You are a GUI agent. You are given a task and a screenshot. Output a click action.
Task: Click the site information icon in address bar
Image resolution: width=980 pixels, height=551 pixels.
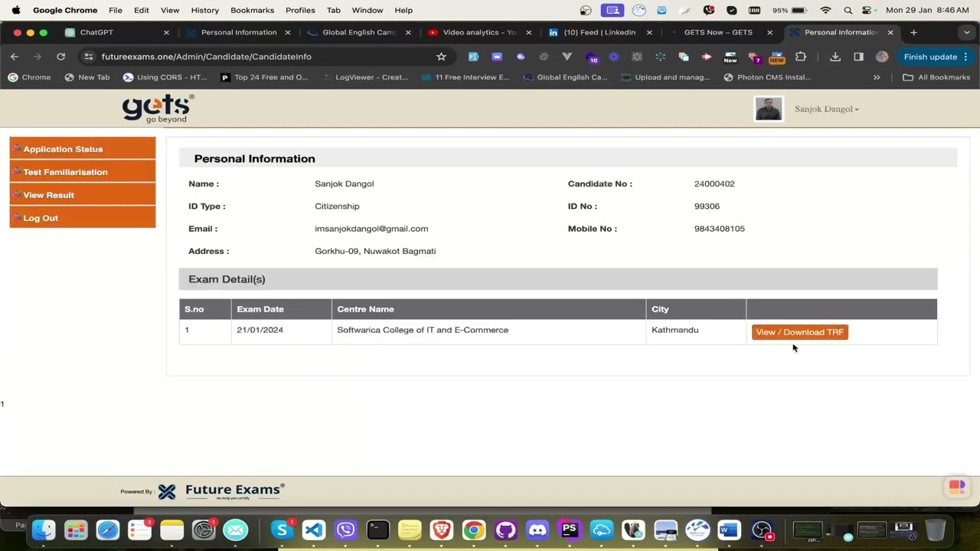coord(89,57)
